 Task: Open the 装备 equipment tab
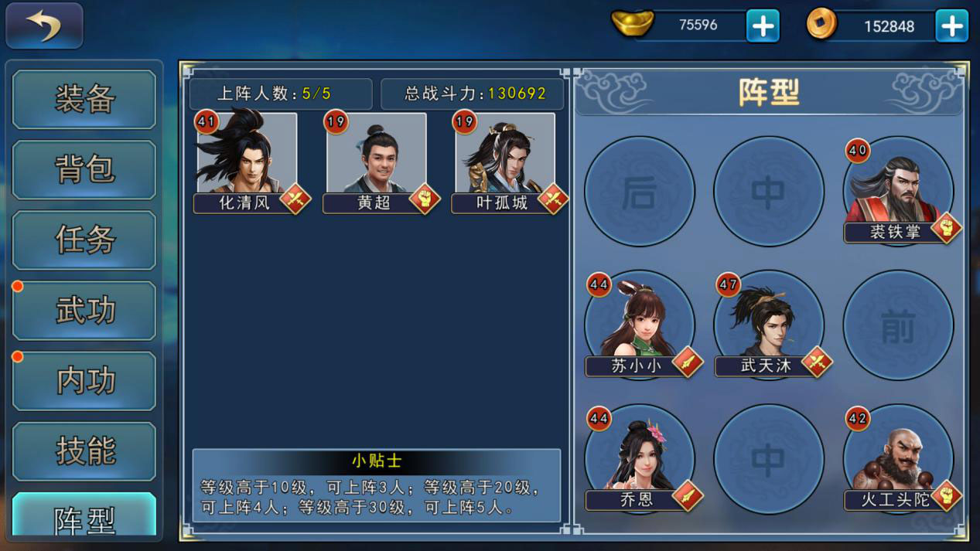click(x=84, y=99)
